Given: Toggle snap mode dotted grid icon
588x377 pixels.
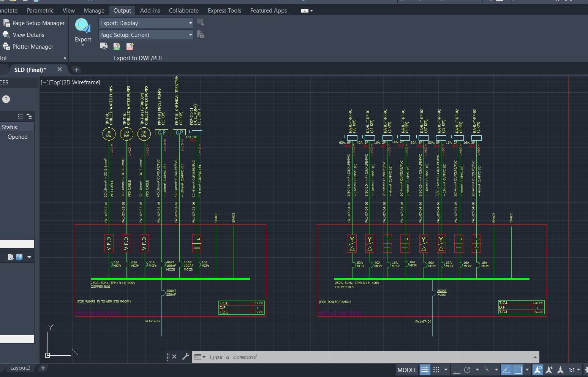Looking at the screenshot, I should click(x=436, y=370).
